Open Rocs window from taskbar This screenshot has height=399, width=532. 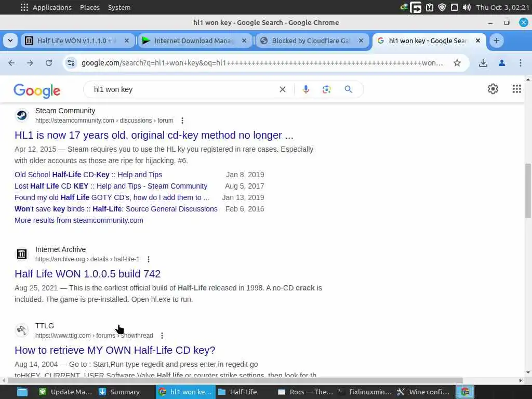305,392
